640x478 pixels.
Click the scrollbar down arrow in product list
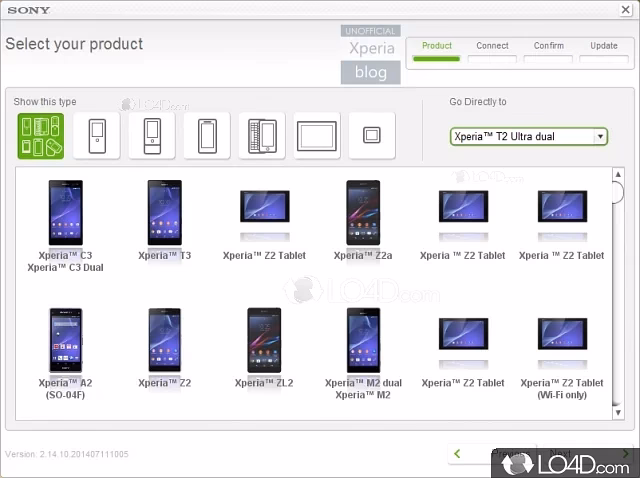click(618, 412)
